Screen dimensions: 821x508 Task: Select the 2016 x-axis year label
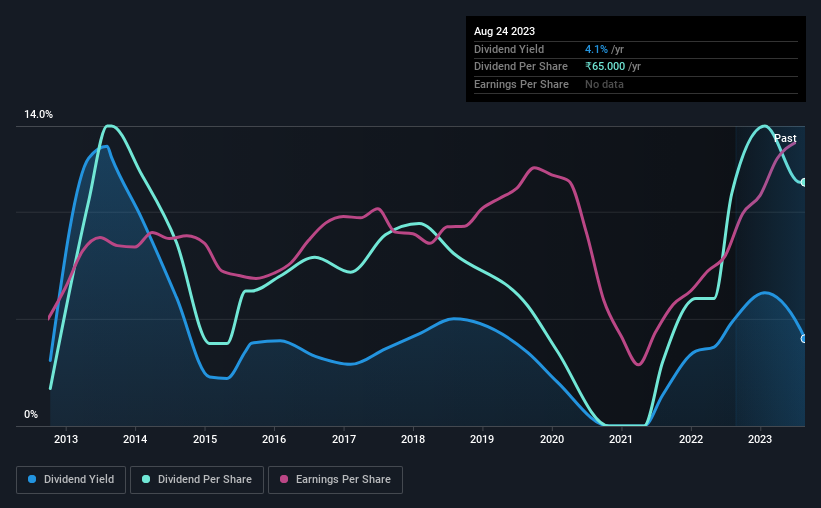tap(274, 439)
